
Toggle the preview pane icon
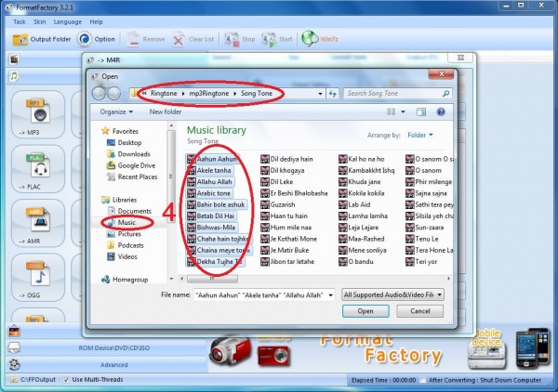coord(421,112)
